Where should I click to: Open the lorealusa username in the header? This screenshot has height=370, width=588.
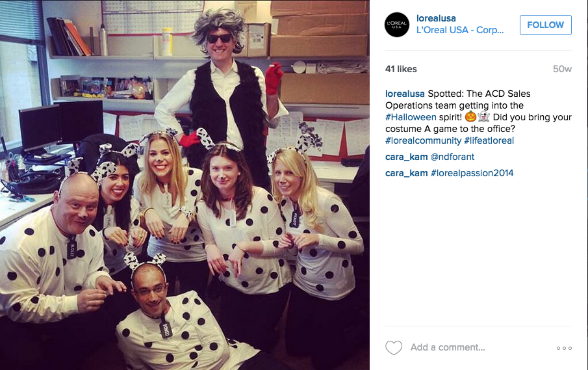tap(436, 18)
